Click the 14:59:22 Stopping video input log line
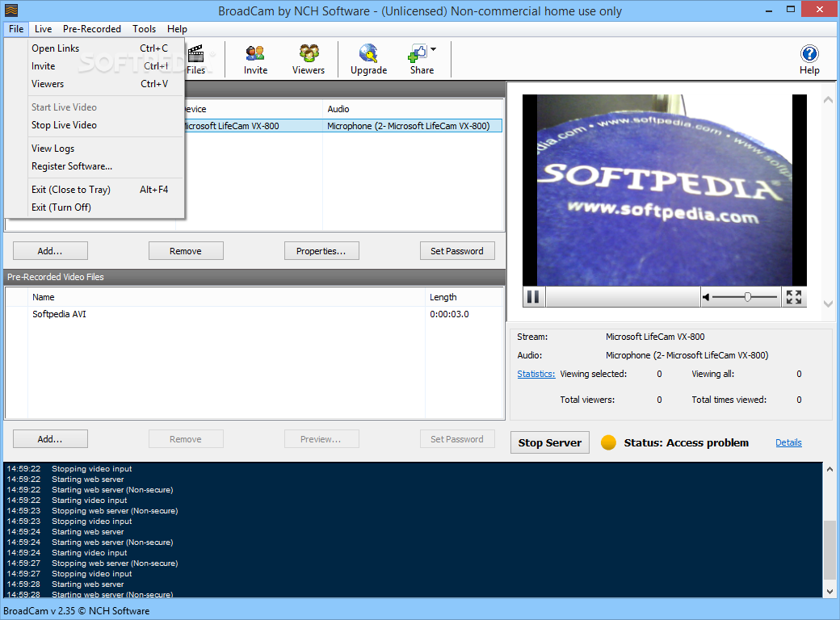Viewport: 840px width, 620px height. (69, 469)
